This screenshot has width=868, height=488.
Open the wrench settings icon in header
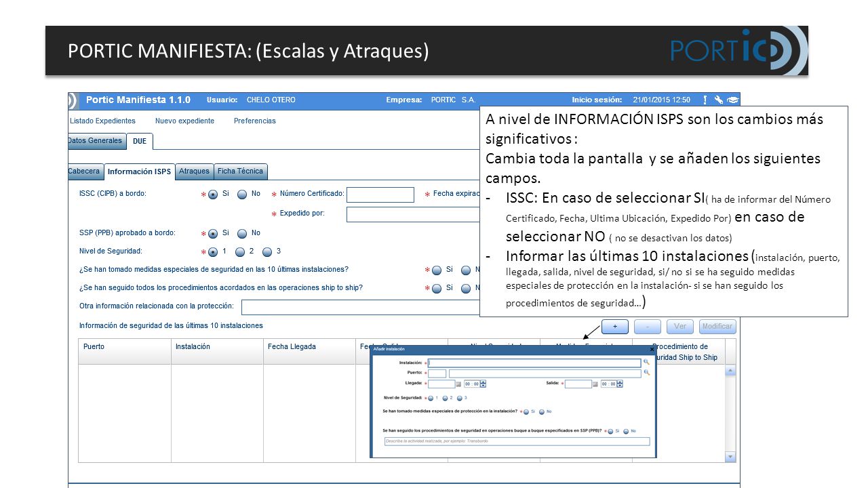(x=718, y=100)
